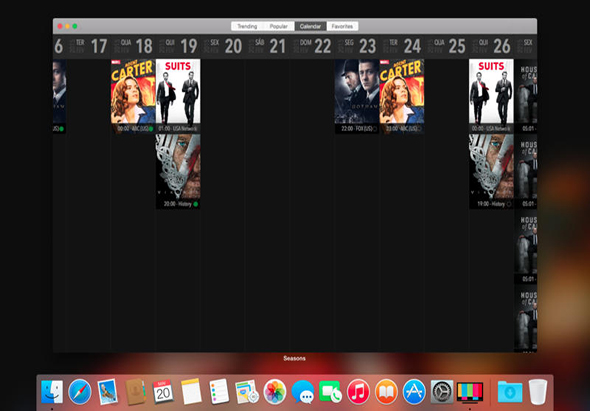This screenshot has height=411, width=590.
Task: Click Seasons TV color-bars icon in Dock
Action: [x=470, y=392]
